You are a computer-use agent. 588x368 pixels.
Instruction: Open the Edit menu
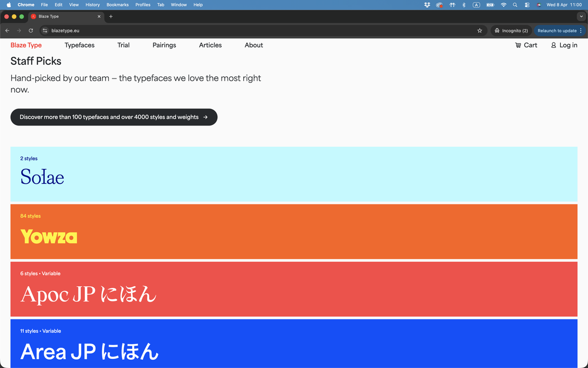[x=58, y=5]
